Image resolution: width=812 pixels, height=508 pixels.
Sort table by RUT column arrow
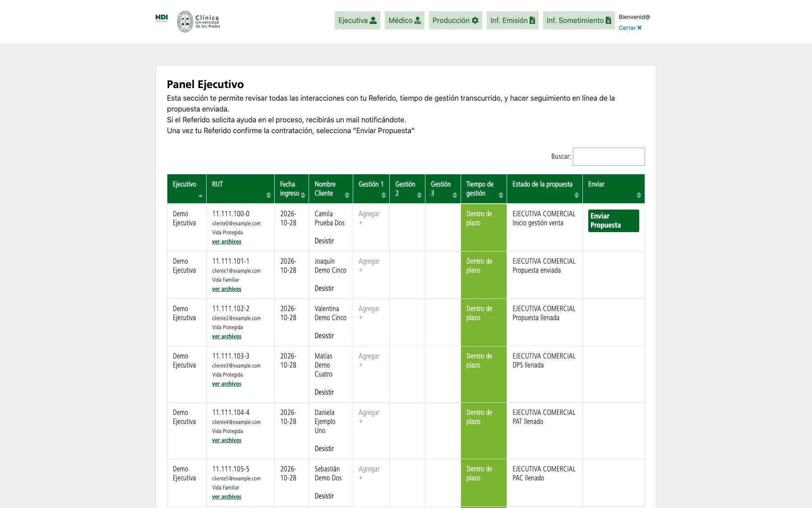[268, 195]
